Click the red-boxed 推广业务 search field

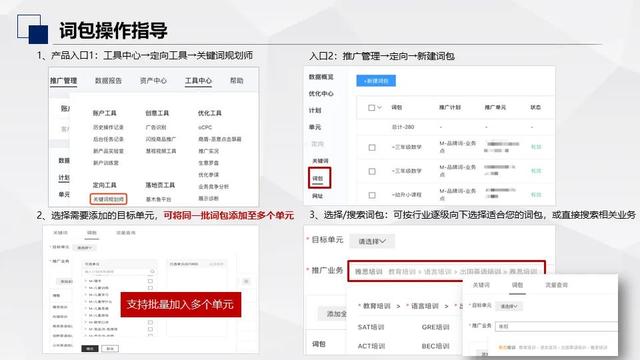click(447, 271)
